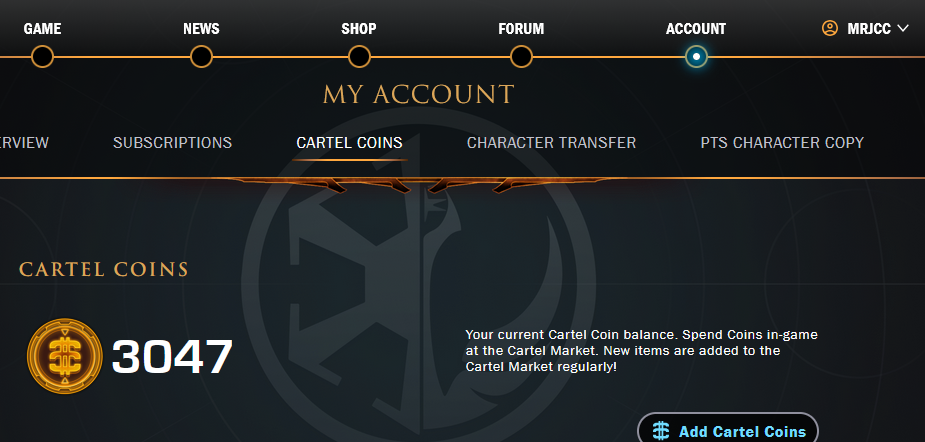This screenshot has height=442, width=925.
Task: Click the orange Cartel Coin emblem
Action: pyautogui.click(x=65, y=356)
